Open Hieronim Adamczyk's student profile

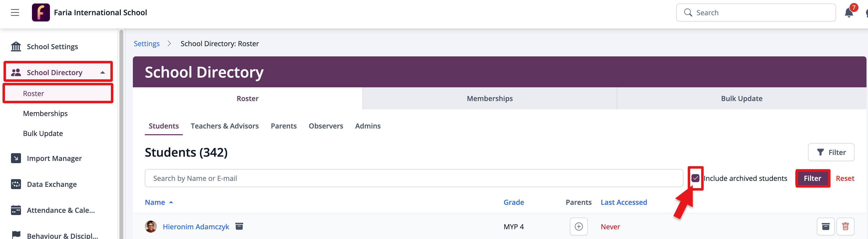pyautogui.click(x=196, y=227)
